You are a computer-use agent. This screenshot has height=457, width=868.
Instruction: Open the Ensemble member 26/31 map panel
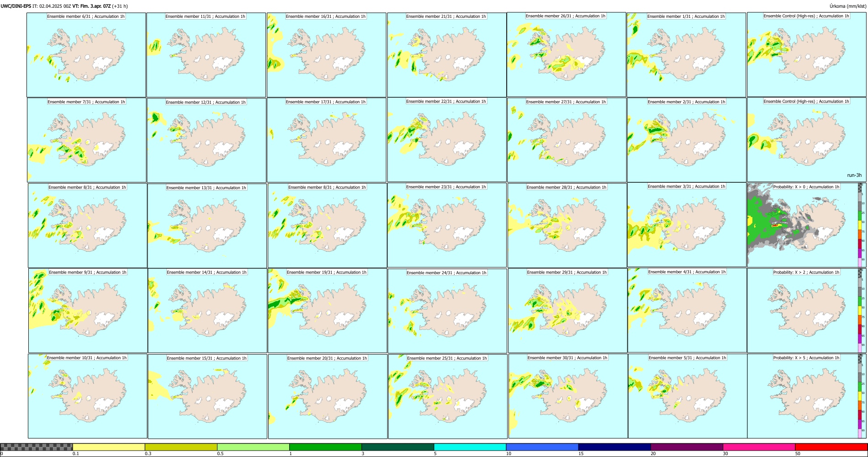[x=566, y=54]
